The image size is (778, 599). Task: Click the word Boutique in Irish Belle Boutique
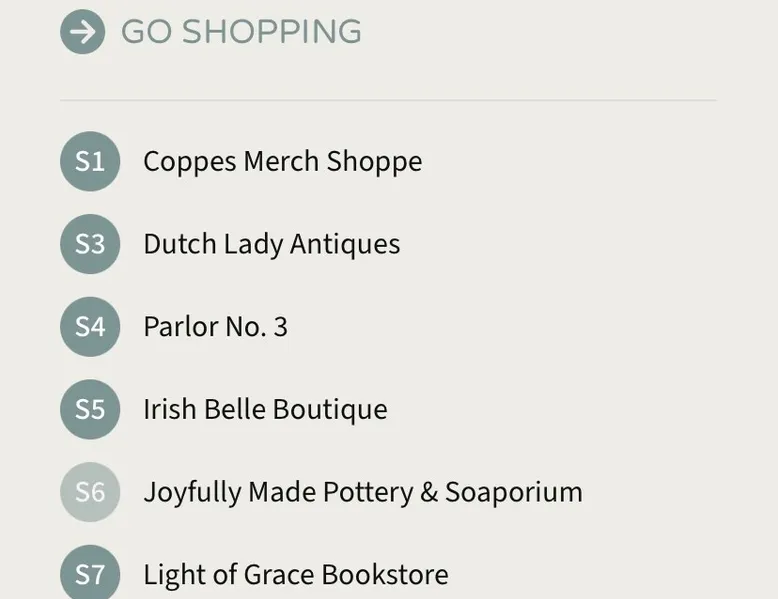pyautogui.click(x=330, y=410)
